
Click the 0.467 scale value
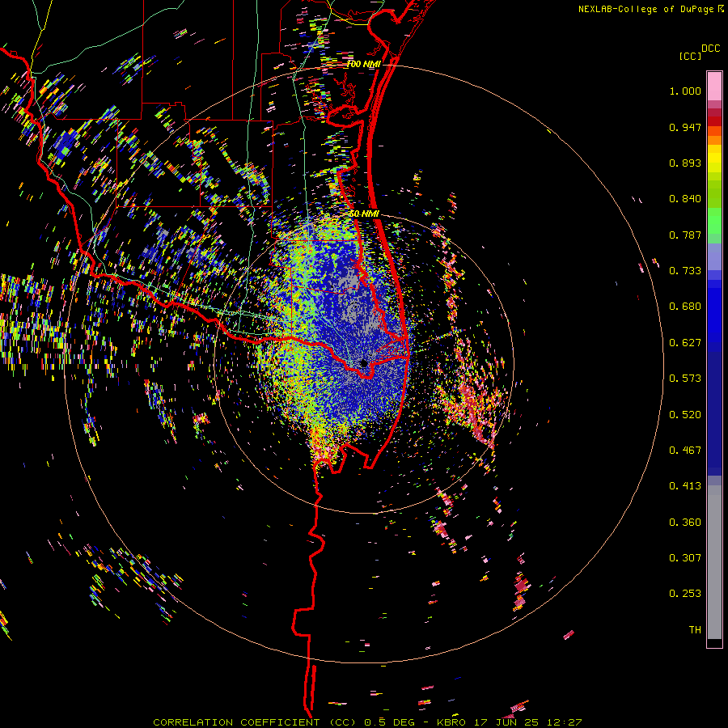(685, 451)
